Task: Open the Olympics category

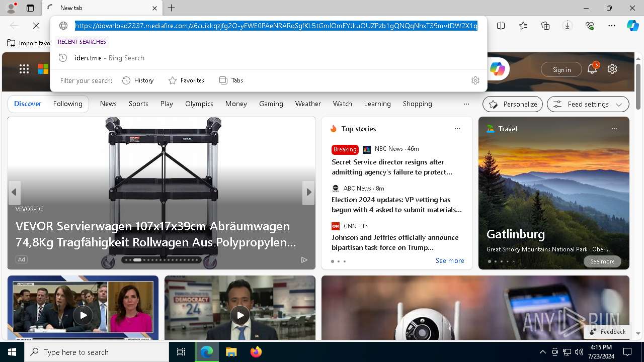Action: 199,104
